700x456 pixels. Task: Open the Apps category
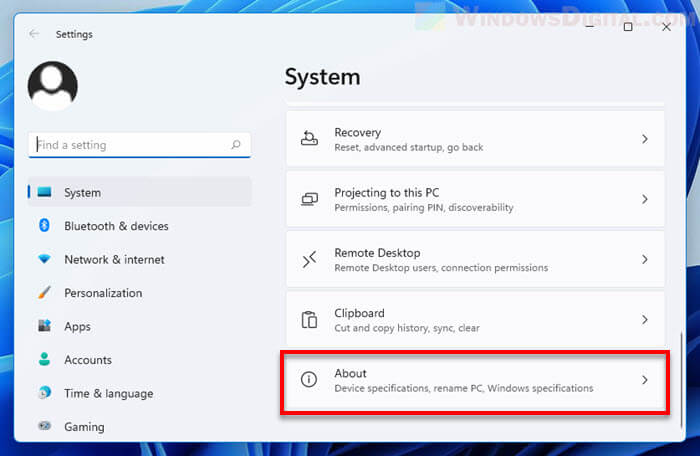(x=140, y=326)
